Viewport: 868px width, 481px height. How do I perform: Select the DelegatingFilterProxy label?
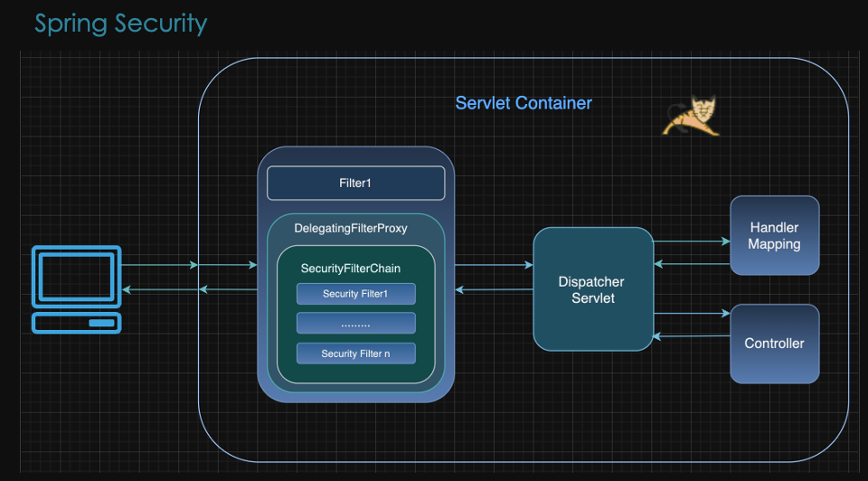351,229
